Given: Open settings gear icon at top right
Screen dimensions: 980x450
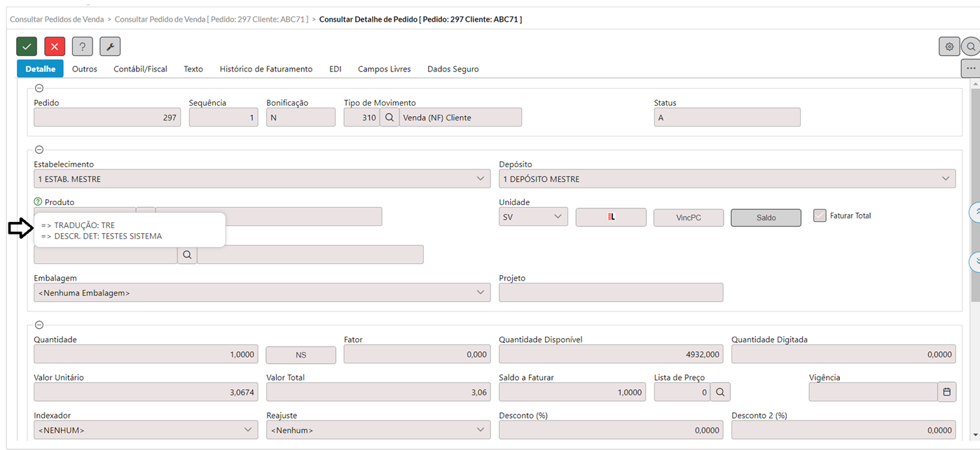Looking at the screenshot, I should tap(949, 47).
